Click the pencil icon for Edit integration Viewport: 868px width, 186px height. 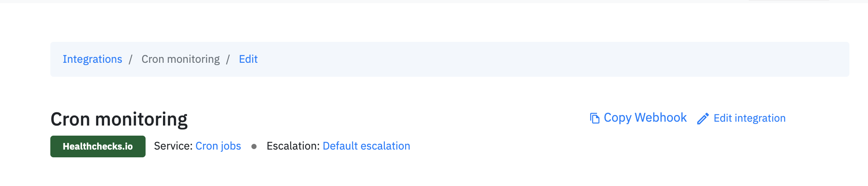(703, 119)
